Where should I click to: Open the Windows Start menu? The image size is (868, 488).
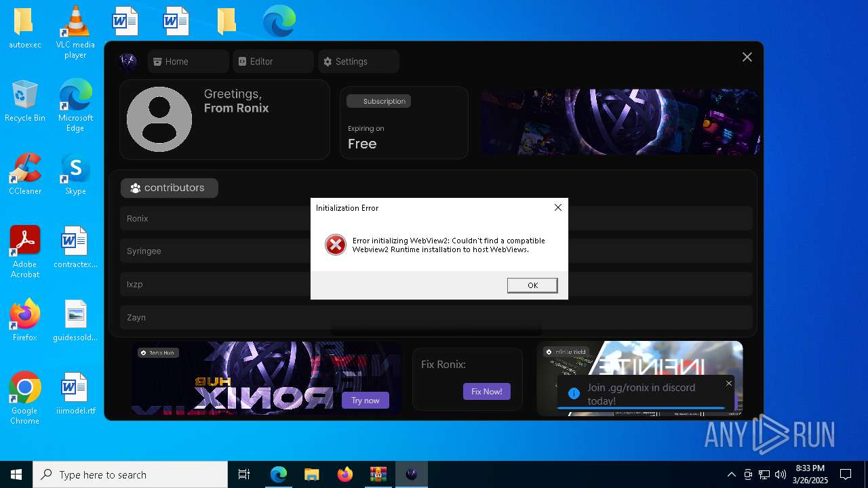pos(16,474)
